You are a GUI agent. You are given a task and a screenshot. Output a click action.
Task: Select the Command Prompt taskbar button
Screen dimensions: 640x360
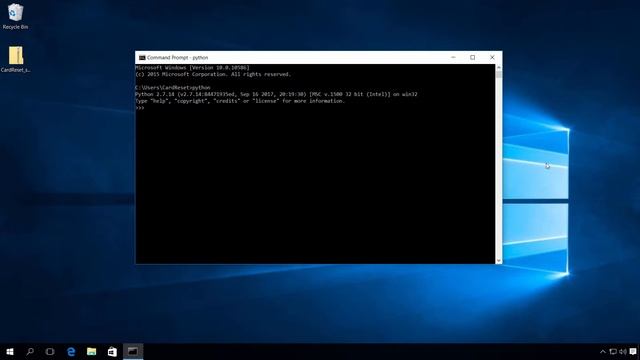pyautogui.click(x=133, y=351)
